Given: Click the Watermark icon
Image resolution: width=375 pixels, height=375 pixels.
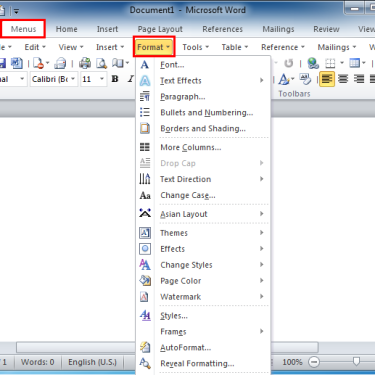Looking at the screenshot, I should [x=144, y=297].
